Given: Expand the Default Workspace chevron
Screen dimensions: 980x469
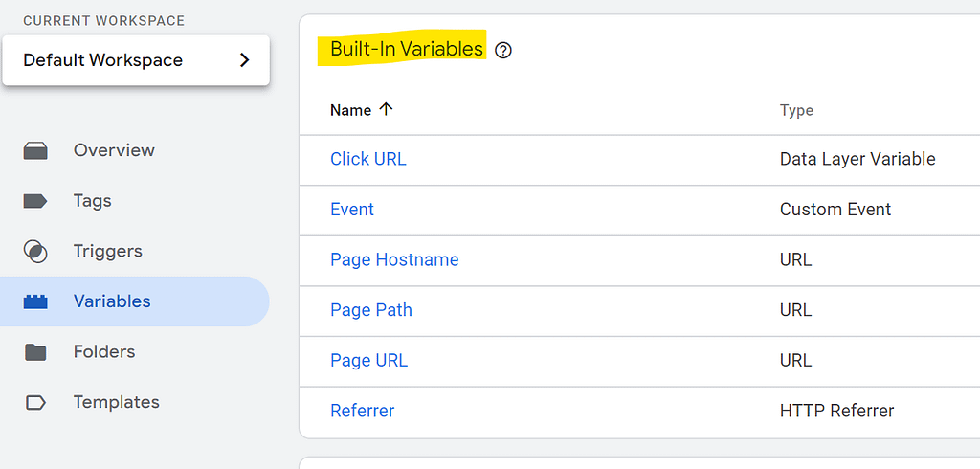Looking at the screenshot, I should coord(245,60).
